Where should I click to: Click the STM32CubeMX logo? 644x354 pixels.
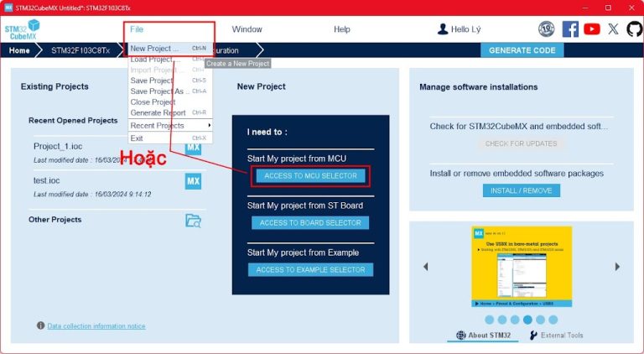pos(22,29)
